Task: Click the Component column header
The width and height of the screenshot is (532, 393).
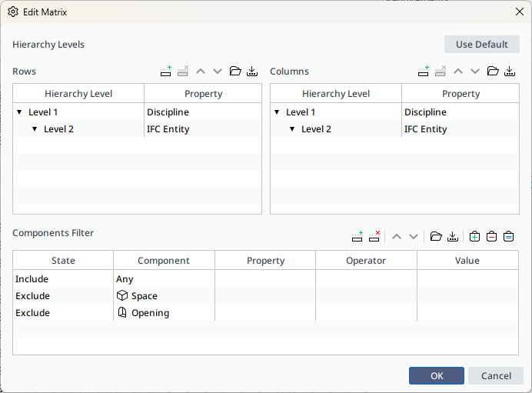Action: tap(164, 260)
